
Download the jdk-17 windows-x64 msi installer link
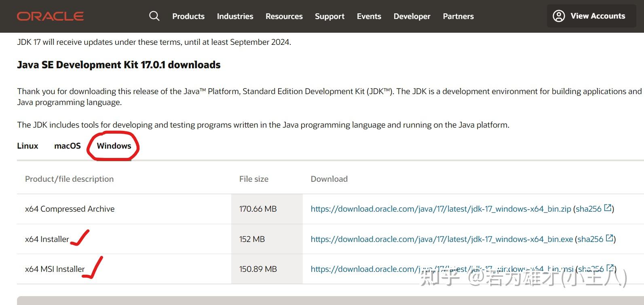coord(441,269)
